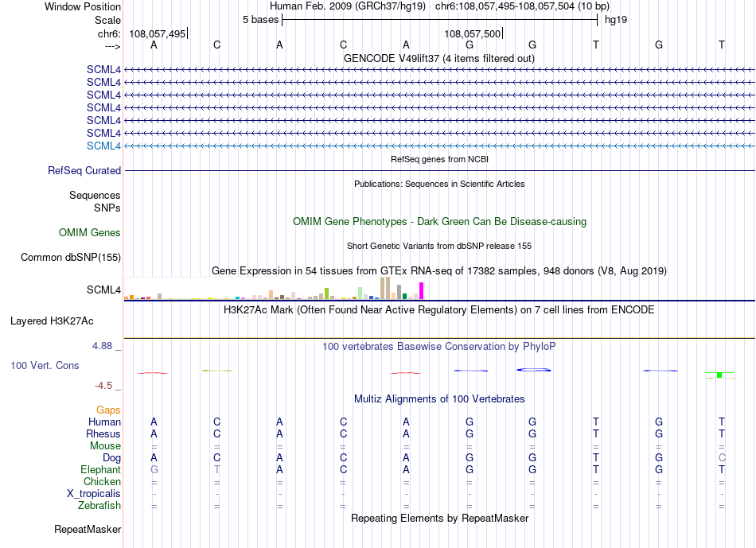This screenshot has height=548, width=756.
Task: Click the Scale track label
Action: point(107,20)
